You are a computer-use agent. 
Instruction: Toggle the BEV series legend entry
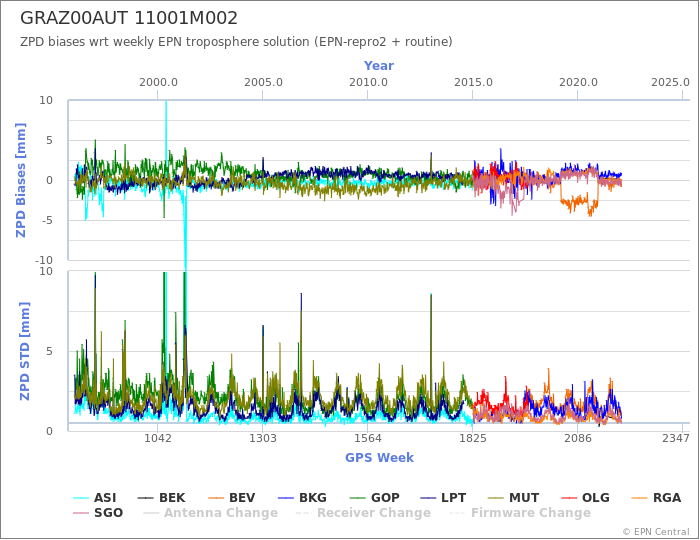[232, 498]
